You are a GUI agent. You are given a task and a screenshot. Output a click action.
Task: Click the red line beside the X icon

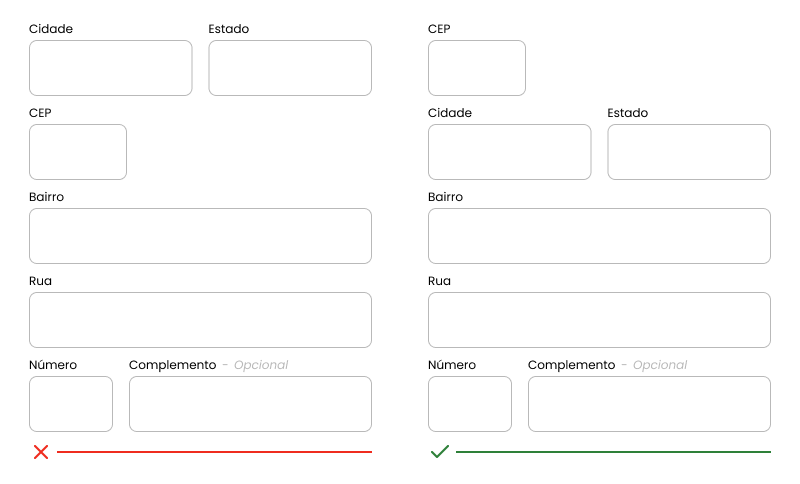point(214,452)
